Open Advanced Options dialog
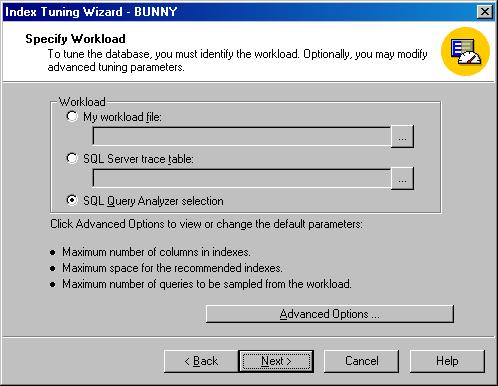The image size is (498, 386). click(x=330, y=314)
